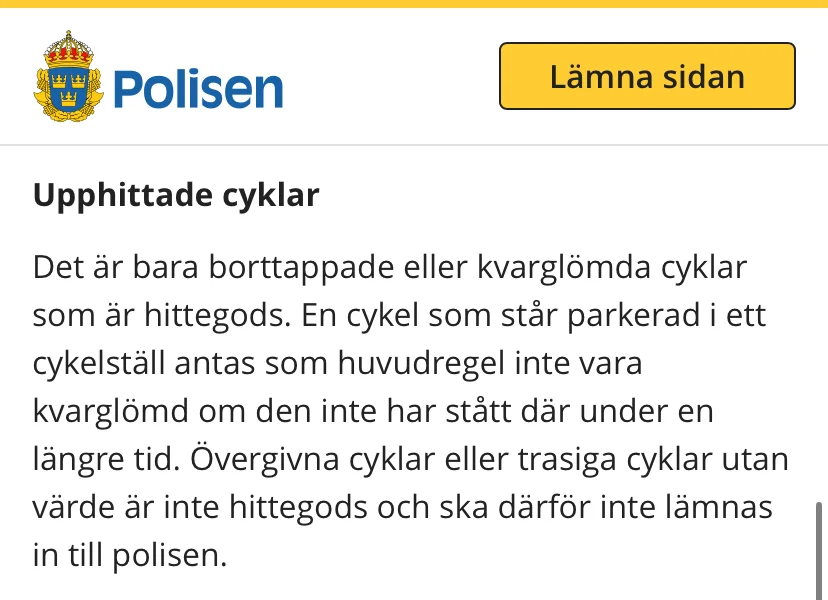Image resolution: width=828 pixels, height=600 pixels.
Task: Click the horizontal divider line below the header
Action: [x=414, y=146]
